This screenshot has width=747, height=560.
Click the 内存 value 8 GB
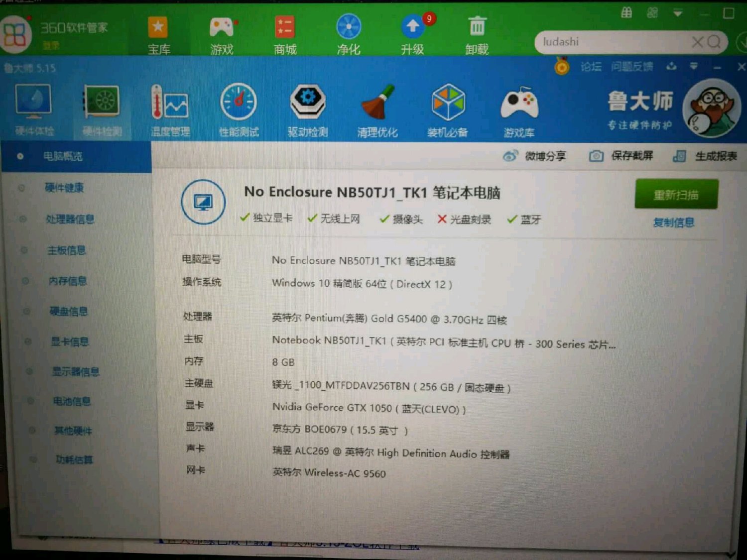[283, 362]
